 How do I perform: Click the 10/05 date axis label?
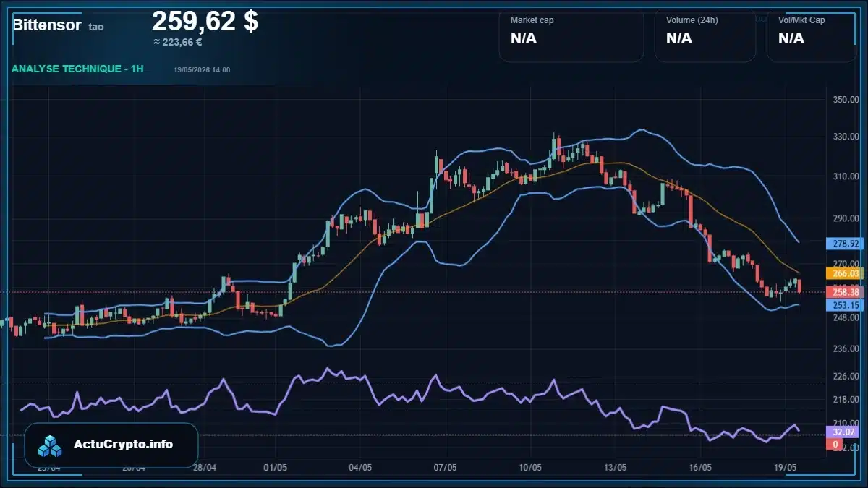click(530, 468)
